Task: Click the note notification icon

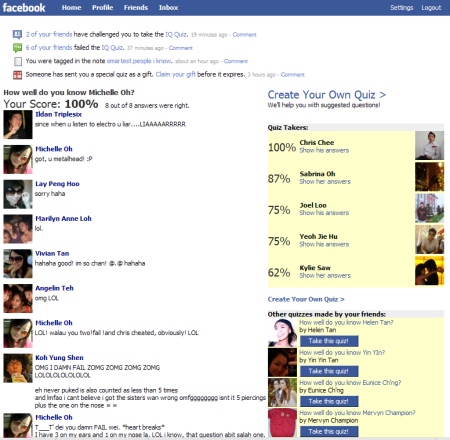Action: [18, 61]
